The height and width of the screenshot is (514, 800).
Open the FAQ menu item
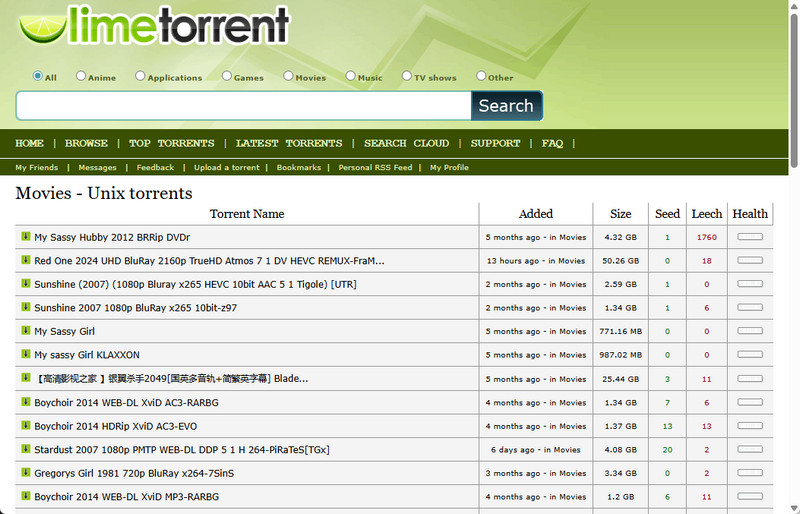click(553, 143)
